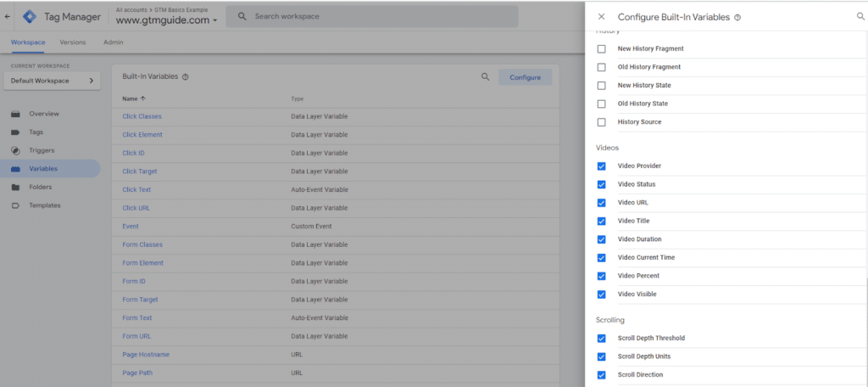Untick Video Duration checkbox
Viewport: 868px width, 387px height.
click(602, 239)
